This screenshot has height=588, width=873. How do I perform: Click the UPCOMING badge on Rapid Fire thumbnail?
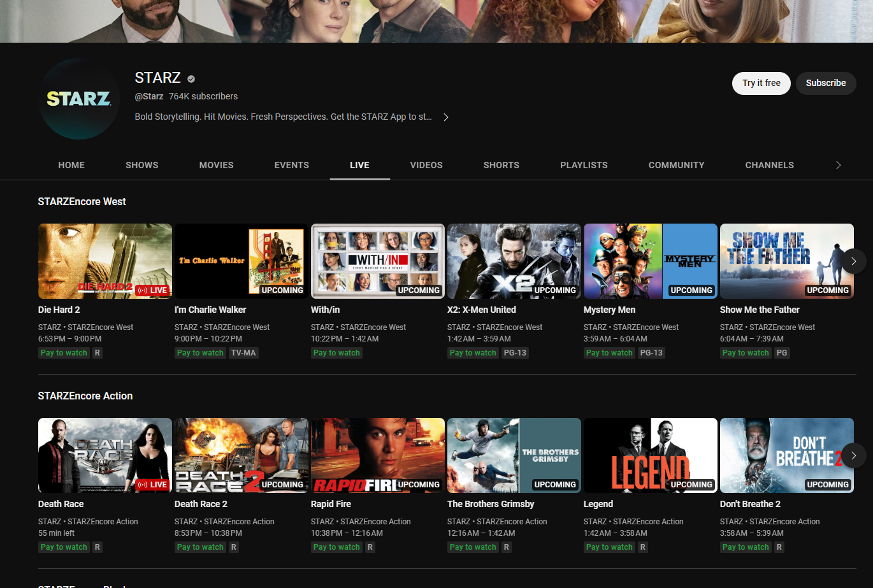click(x=419, y=485)
